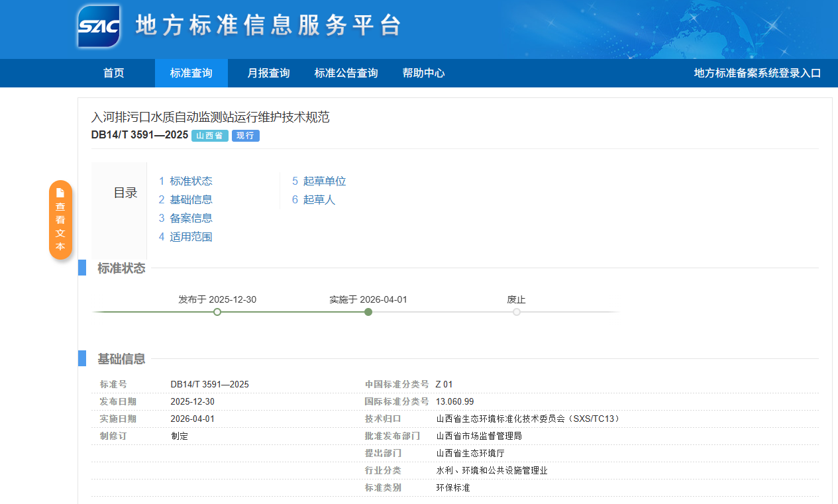Open the 首页 navigation tab

pos(113,73)
